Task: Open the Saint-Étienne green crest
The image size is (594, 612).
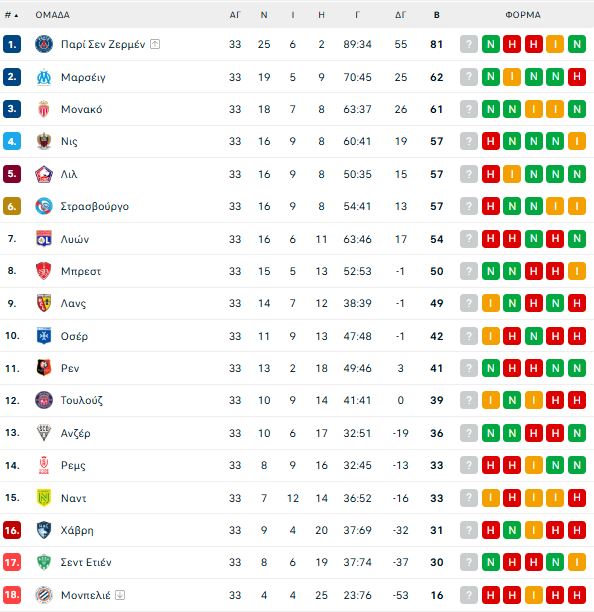Action: pyautogui.click(x=44, y=562)
